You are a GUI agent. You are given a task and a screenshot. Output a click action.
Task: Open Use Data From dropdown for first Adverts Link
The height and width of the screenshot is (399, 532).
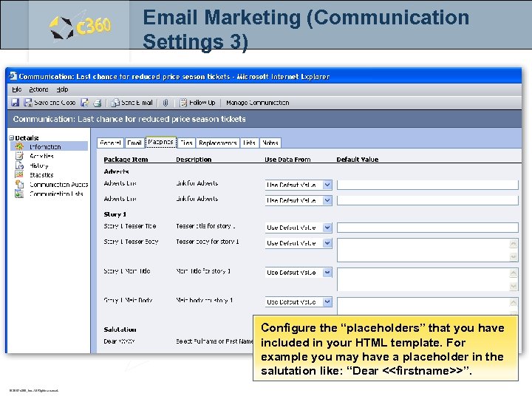(299, 185)
